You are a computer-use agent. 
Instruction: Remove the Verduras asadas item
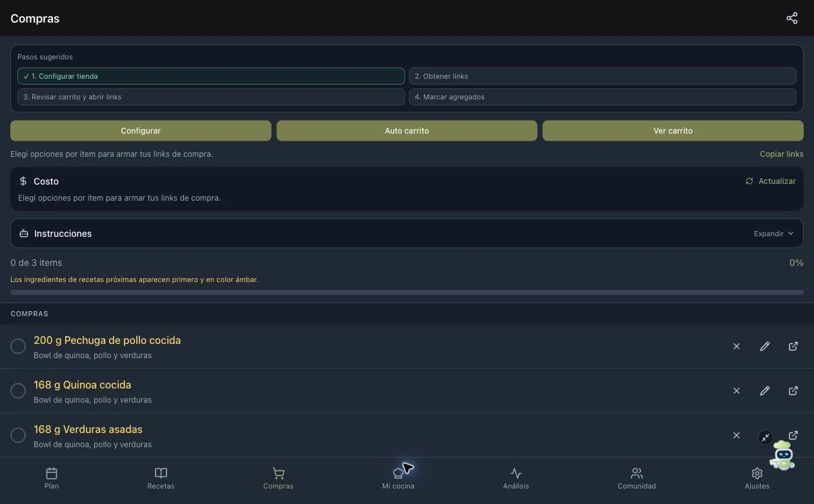737,436
